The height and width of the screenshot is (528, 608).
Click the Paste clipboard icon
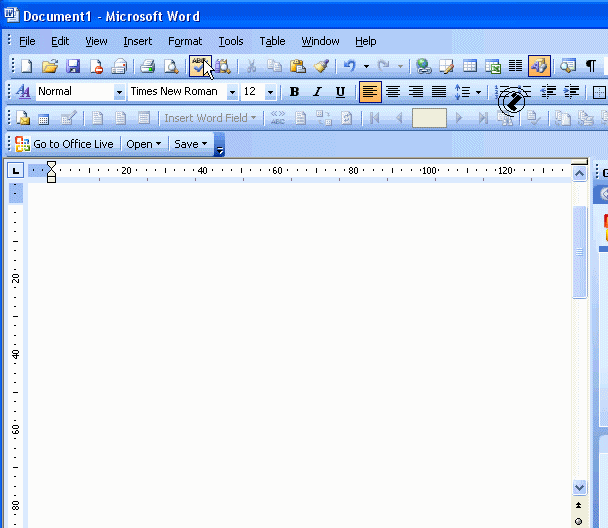coord(298,66)
